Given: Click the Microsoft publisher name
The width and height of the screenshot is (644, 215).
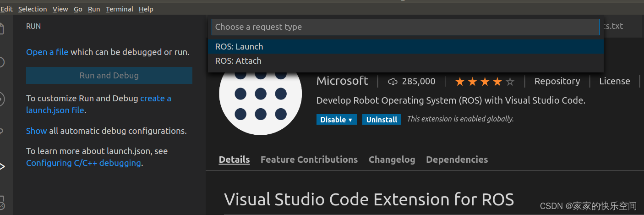Looking at the screenshot, I should coord(342,81).
